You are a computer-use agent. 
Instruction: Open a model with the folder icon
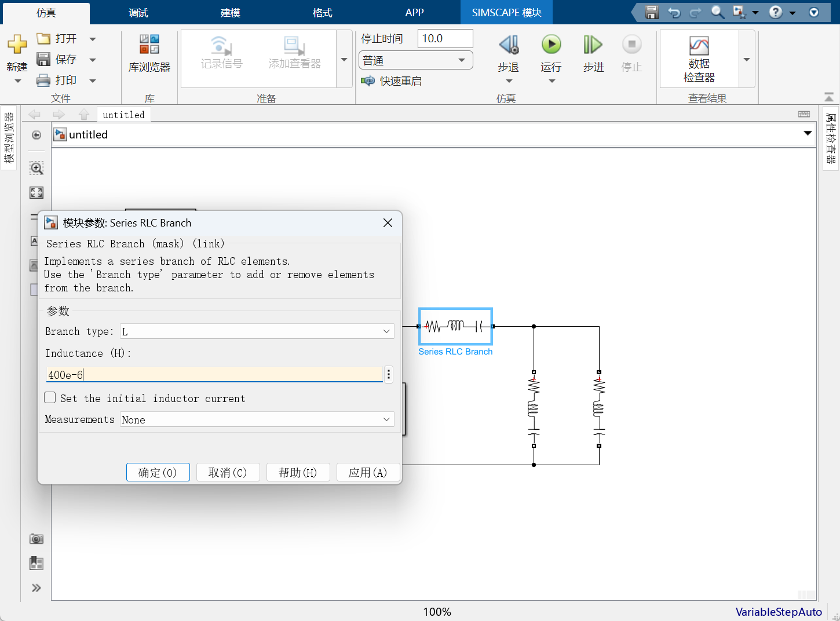[43, 39]
